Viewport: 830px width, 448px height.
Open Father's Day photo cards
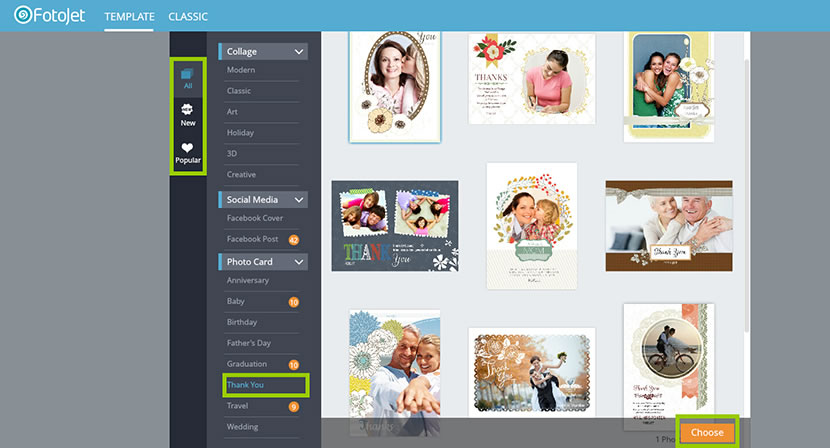click(x=249, y=343)
